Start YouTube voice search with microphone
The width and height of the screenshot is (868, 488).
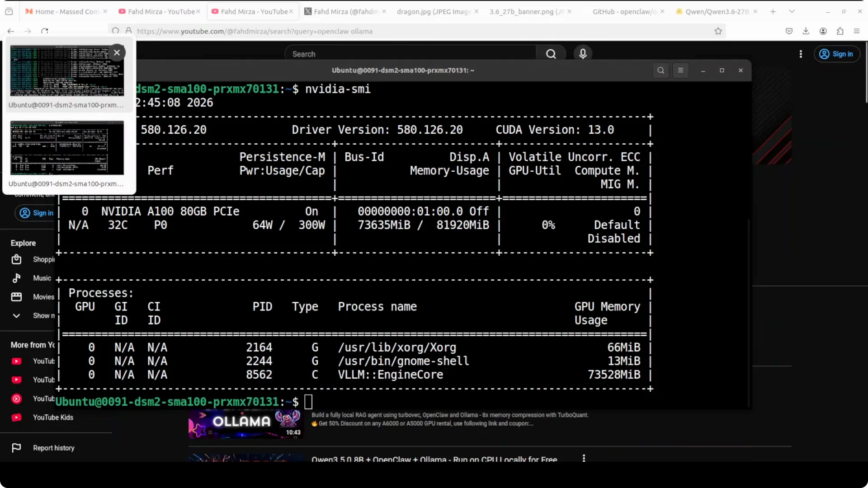[583, 54]
